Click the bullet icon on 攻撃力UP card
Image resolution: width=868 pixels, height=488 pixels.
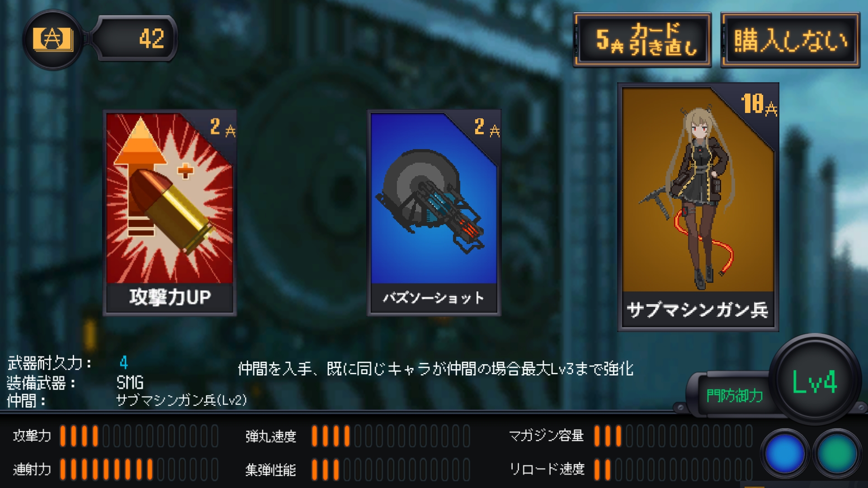pos(171,210)
